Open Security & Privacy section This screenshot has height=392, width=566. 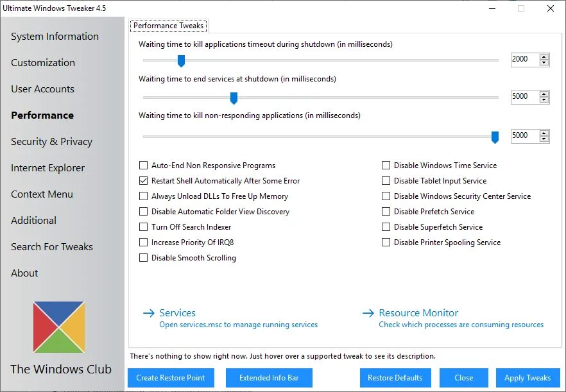point(51,142)
